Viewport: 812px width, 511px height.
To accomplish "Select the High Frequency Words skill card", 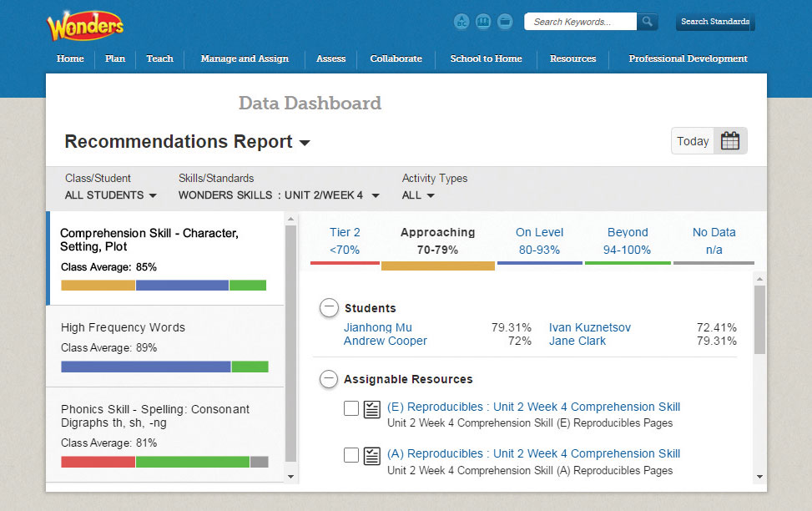I will click(165, 347).
